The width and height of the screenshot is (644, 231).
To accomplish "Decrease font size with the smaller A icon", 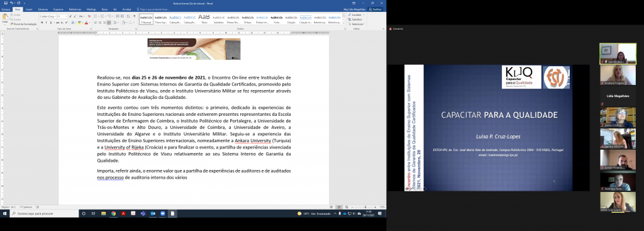I will (x=75, y=16).
